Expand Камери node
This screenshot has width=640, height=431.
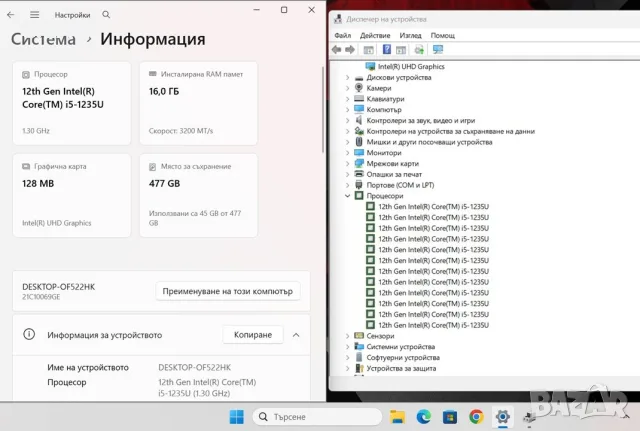[347, 88]
